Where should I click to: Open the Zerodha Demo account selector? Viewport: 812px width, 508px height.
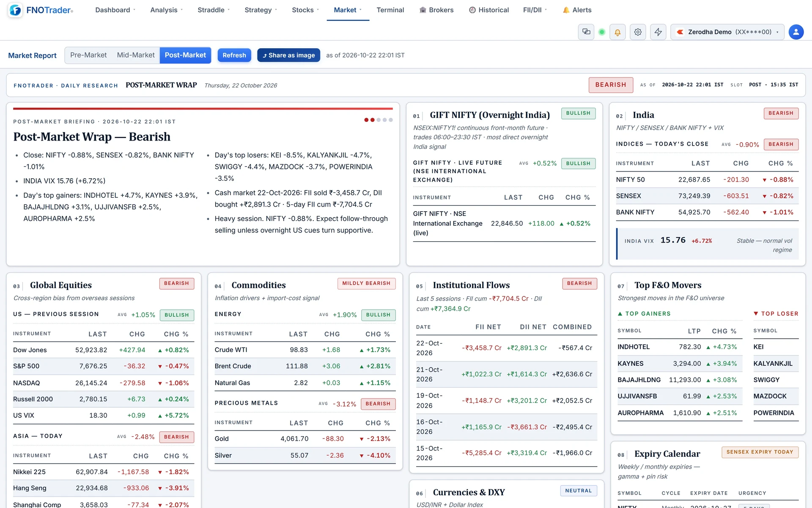point(727,32)
